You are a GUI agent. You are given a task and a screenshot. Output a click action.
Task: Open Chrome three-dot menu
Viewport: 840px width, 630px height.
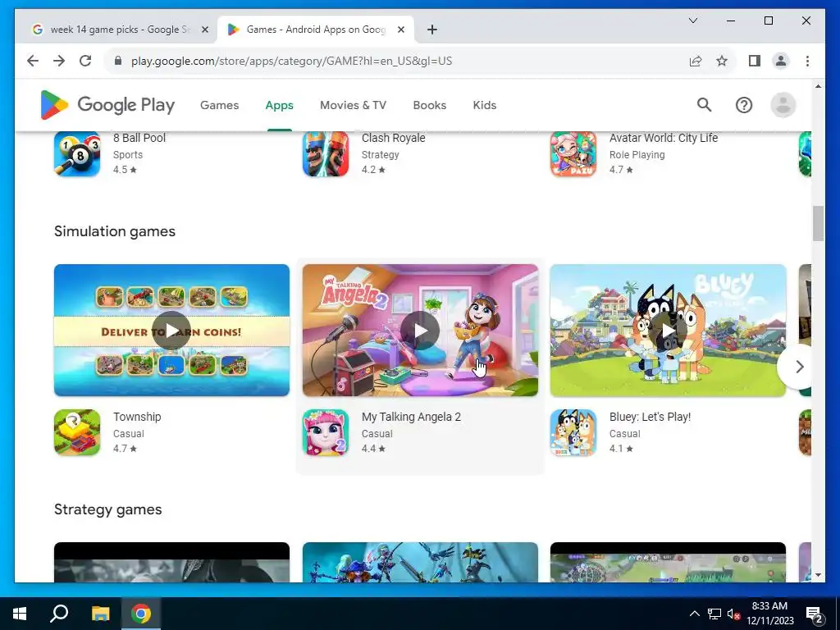click(807, 61)
